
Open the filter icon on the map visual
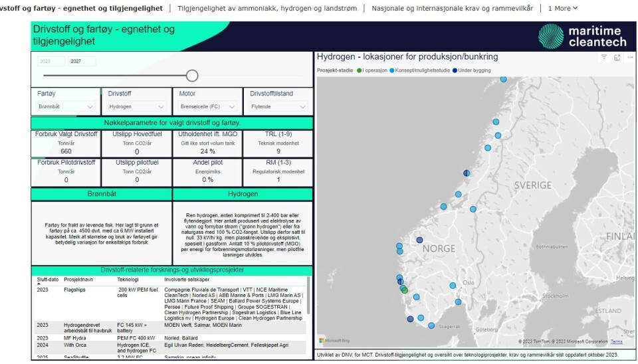tap(604, 57)
